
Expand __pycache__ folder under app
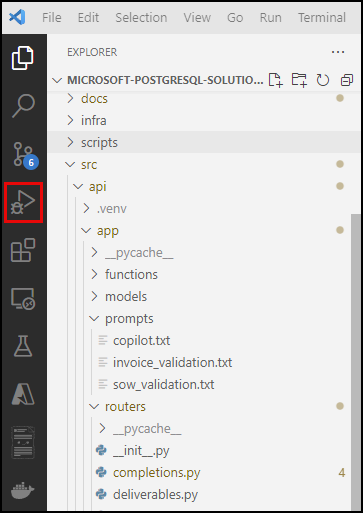tap(199, 252)
